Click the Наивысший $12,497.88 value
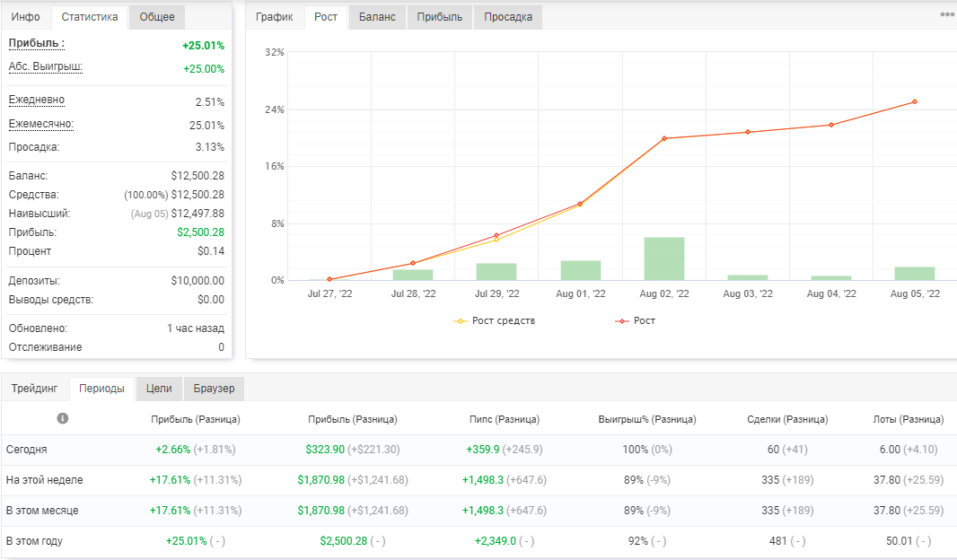 (x=198, y=214)
